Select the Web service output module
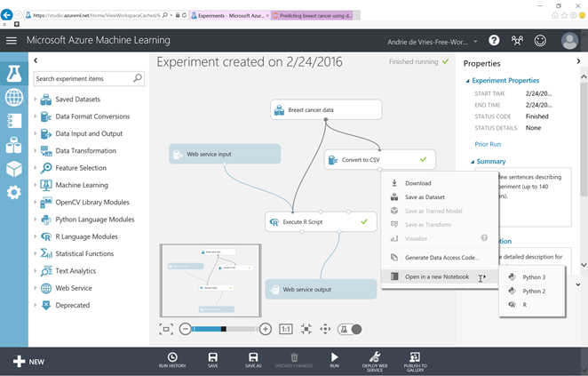The height and width of the screenshot is (376, 588). point(321,289)
